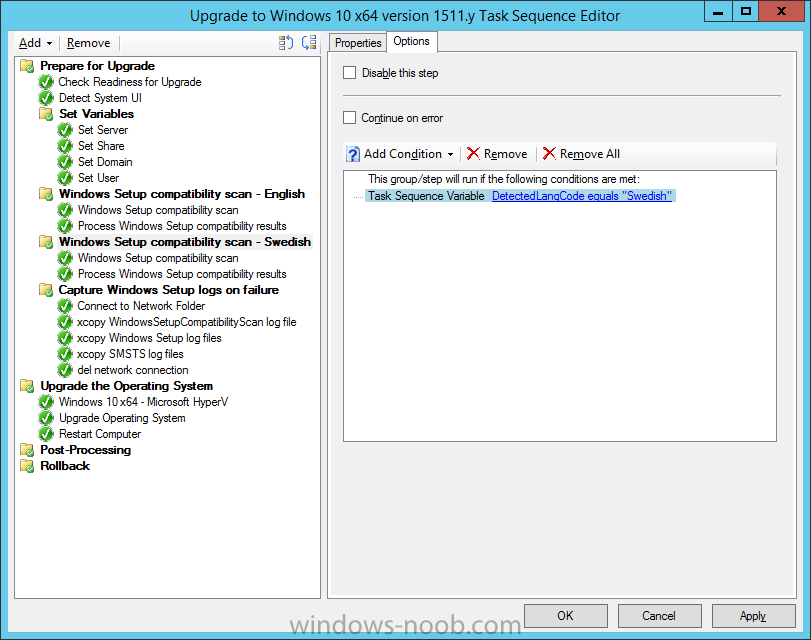Click the folder icon beside Upgrade the Operating System
811x640 pixels.
tap(27, 386)
